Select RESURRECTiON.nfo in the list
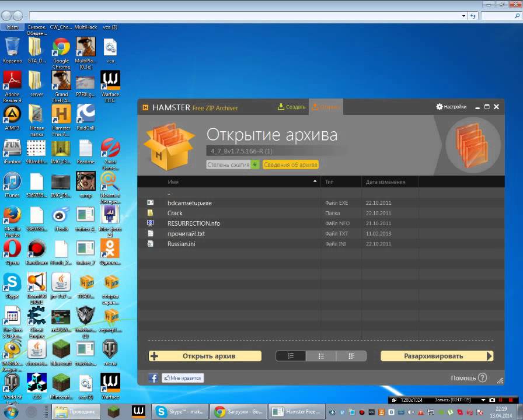 (321, 223)
